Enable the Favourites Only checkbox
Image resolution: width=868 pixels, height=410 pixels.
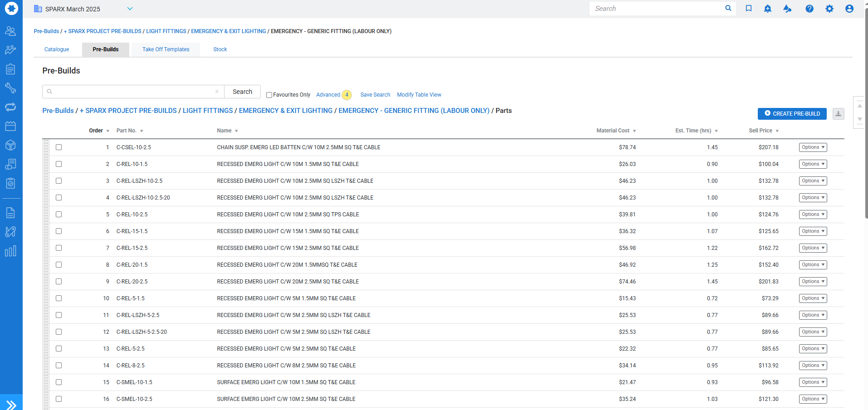269,95
